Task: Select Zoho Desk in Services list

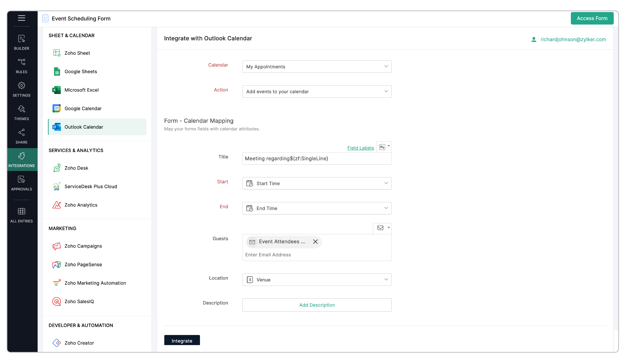Action: click(76, 168)
